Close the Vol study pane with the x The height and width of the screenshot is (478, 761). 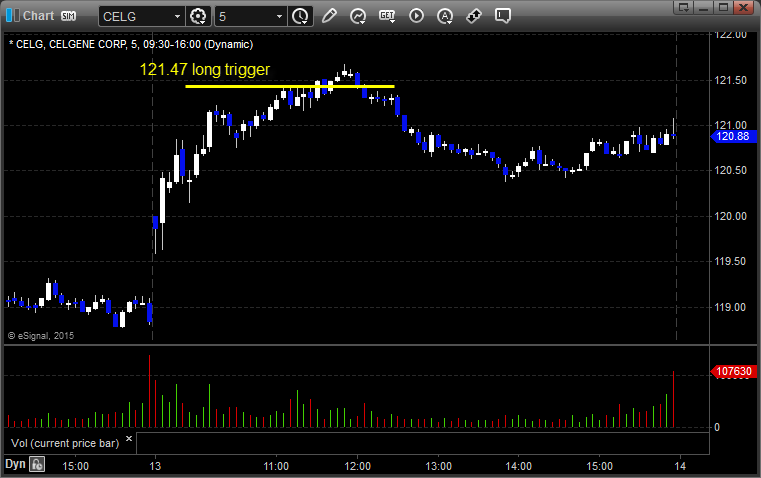[129, 439]
